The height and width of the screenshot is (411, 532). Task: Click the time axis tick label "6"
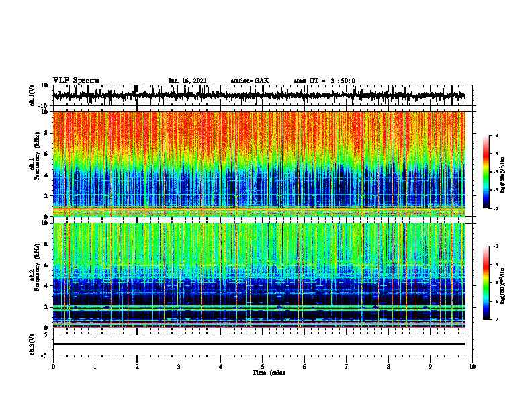point(305,367)
